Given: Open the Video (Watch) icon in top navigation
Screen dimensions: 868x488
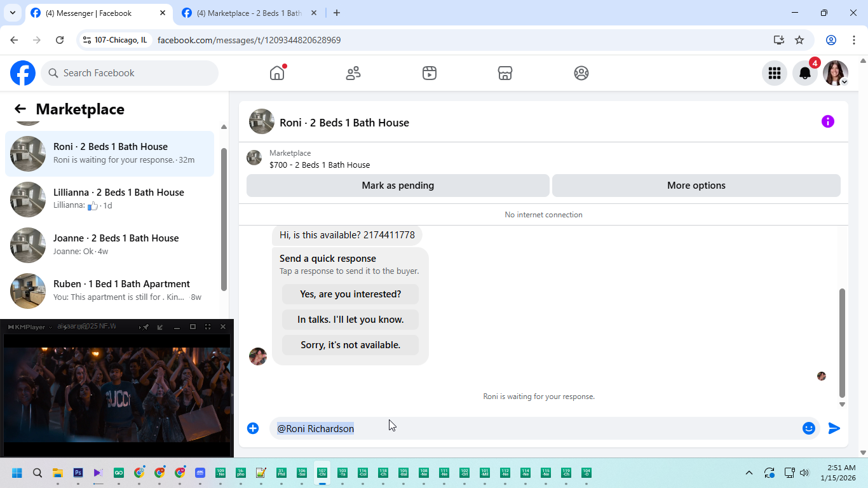Looking at the screenshot, I should pyautogui.click(x=429, y=73).
